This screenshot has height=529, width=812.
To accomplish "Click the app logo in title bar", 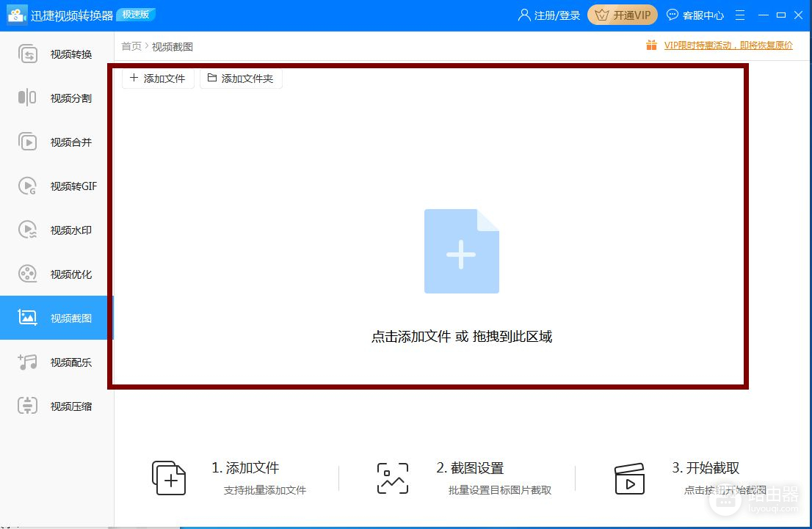I will click(17, 15).
